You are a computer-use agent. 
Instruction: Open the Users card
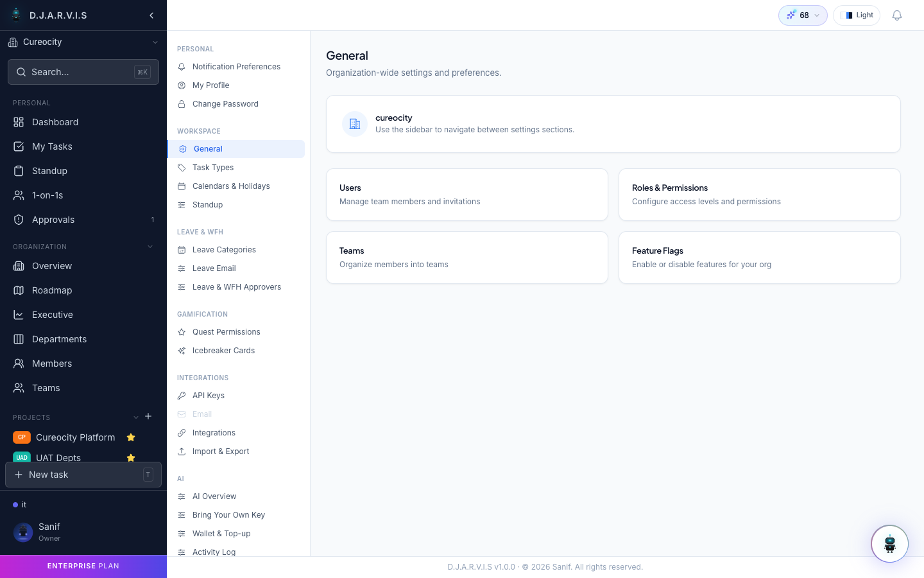click(x=467, y=195)
